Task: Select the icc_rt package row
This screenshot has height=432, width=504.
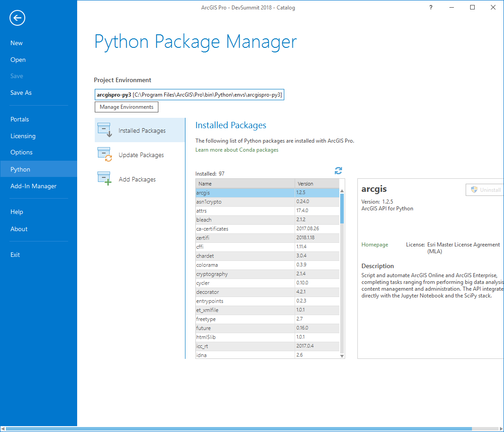Action: click(x=268, y=346)
